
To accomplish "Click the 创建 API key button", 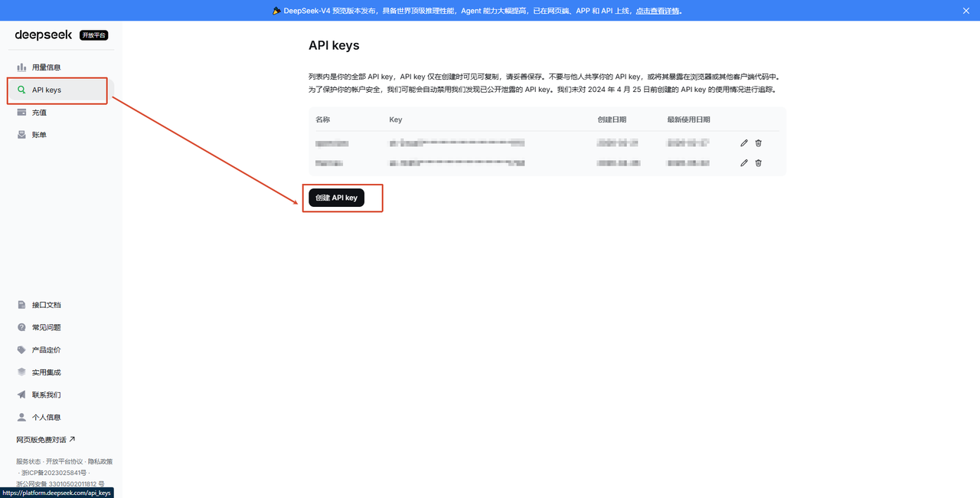I will coord(336,198).
